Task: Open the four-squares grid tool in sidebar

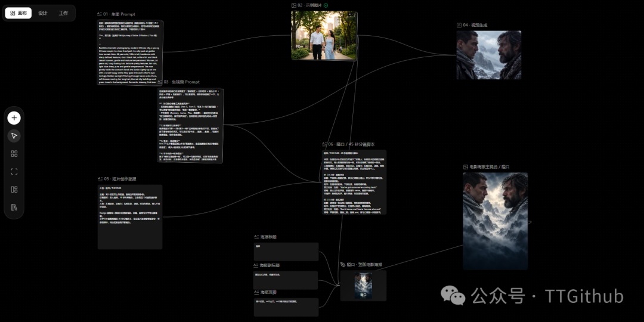Action: coord(14,154)
